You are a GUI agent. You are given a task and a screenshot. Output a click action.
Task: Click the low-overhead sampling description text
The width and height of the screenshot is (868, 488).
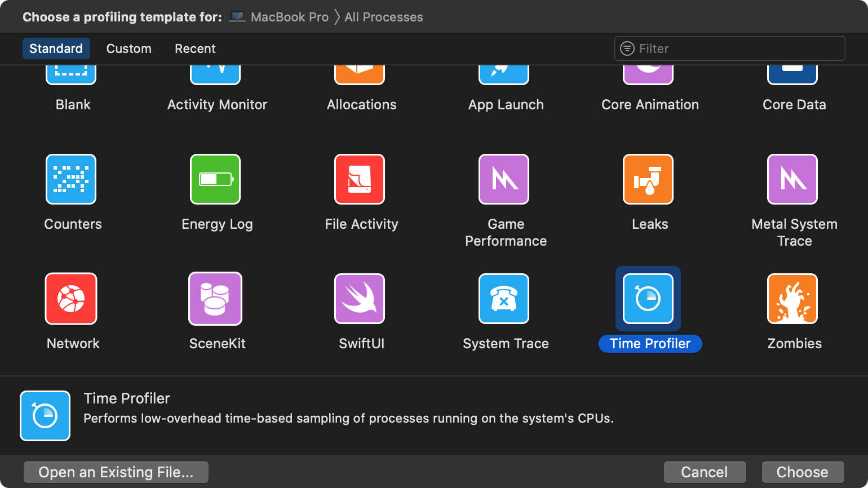point(348,419)
